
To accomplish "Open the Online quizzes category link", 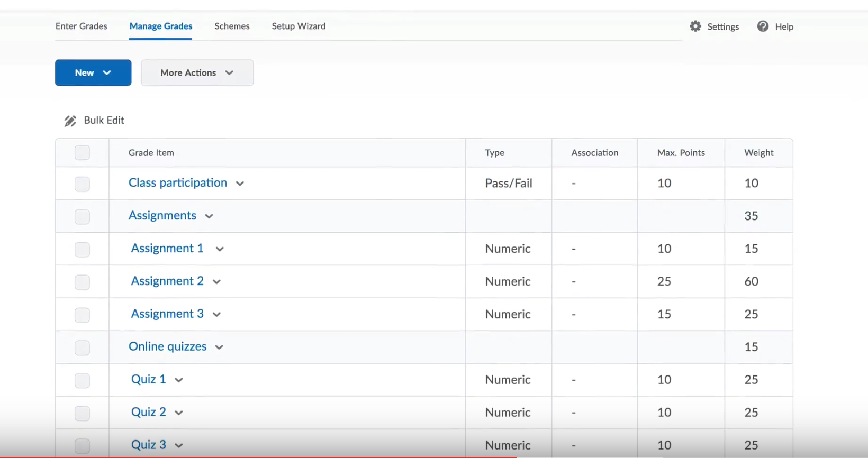I will tap(168, 346).
